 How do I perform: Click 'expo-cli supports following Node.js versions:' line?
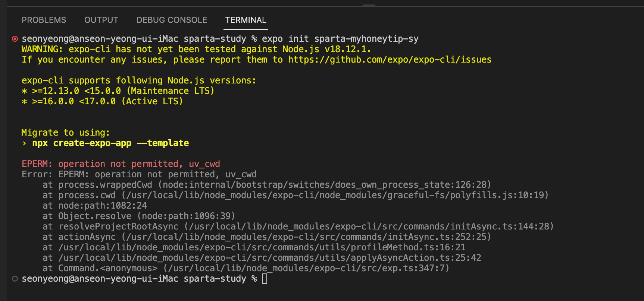(x=139, y=80)
